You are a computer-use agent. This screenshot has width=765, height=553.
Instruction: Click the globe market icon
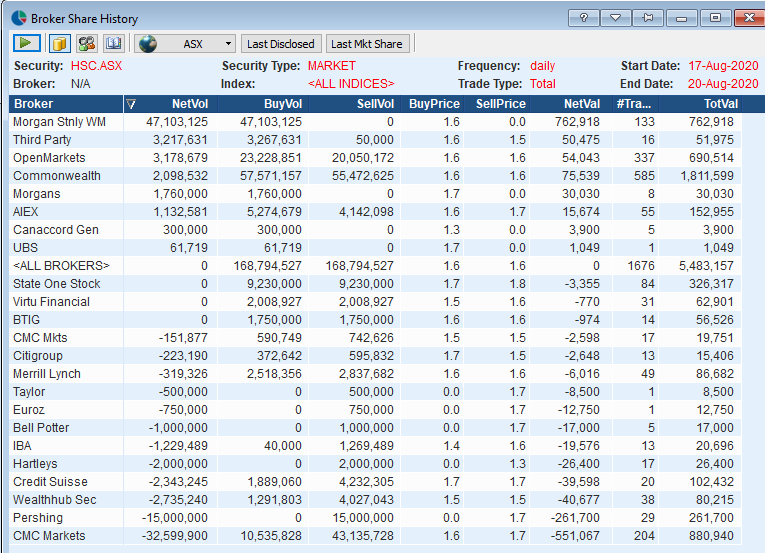148,43
